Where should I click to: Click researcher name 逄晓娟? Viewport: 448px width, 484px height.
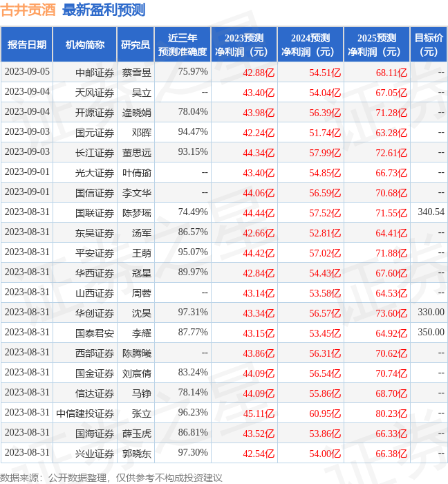click(x=137, y=113)
